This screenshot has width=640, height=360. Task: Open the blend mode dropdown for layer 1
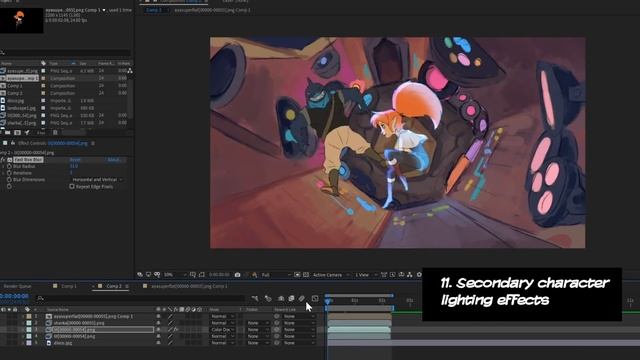coord(222,316)
